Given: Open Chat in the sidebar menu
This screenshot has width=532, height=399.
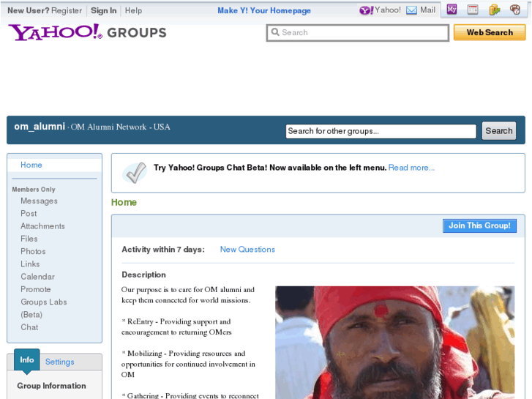Looking at the screenshot, I should (x=29, y=327).
